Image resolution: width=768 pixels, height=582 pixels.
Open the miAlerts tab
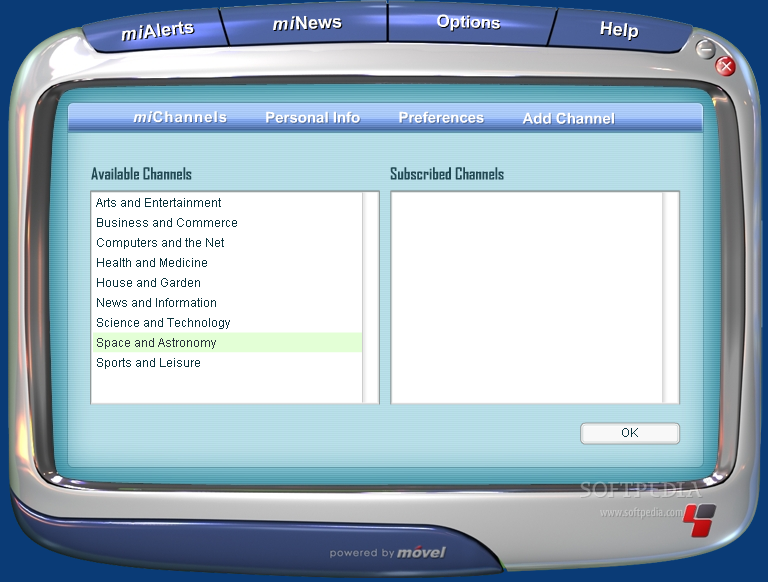click(x=157, y=31)
